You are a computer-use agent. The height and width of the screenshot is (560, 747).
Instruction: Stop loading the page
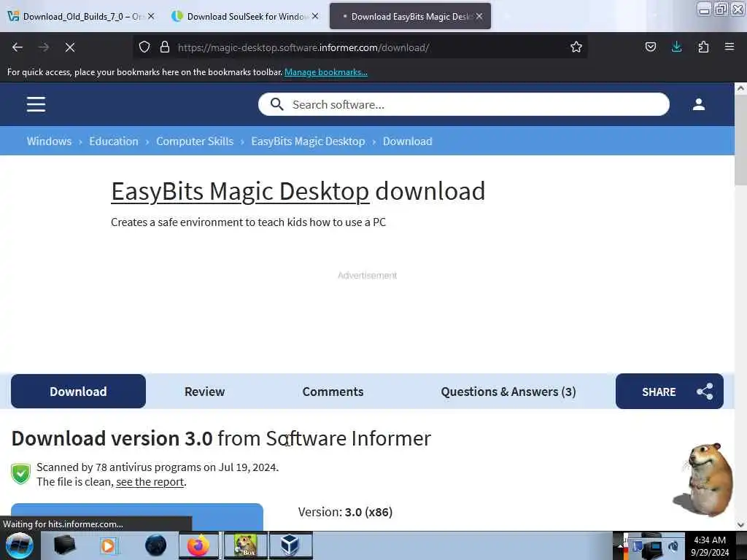70,47
